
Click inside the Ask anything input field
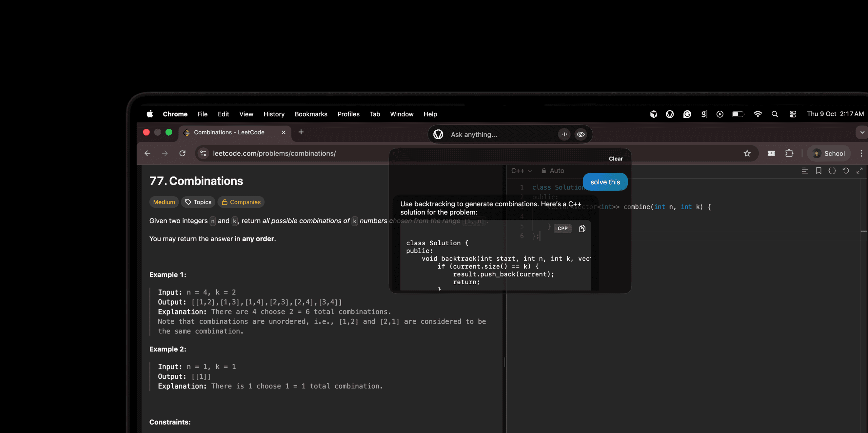click(x=489, y=134)
